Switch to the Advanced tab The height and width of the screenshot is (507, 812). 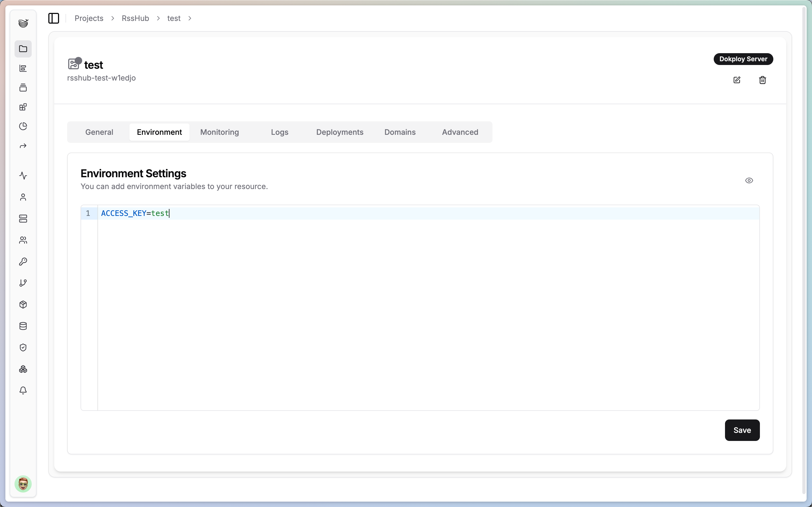[460, 132]
